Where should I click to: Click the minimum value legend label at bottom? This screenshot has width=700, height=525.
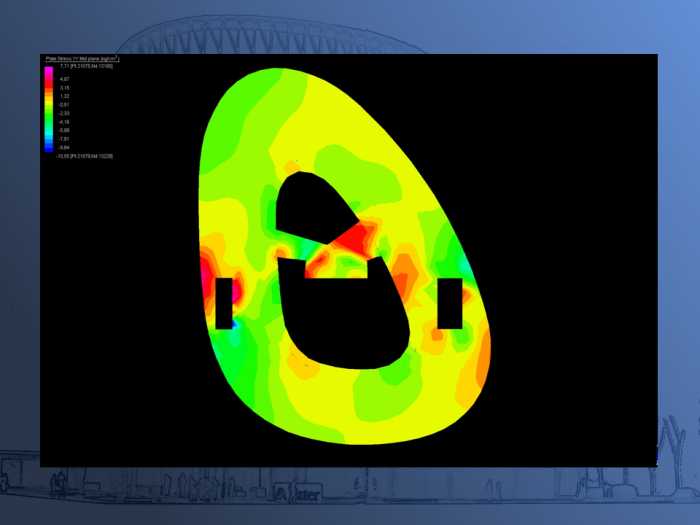pyautogui.click(x=84, y=157)
